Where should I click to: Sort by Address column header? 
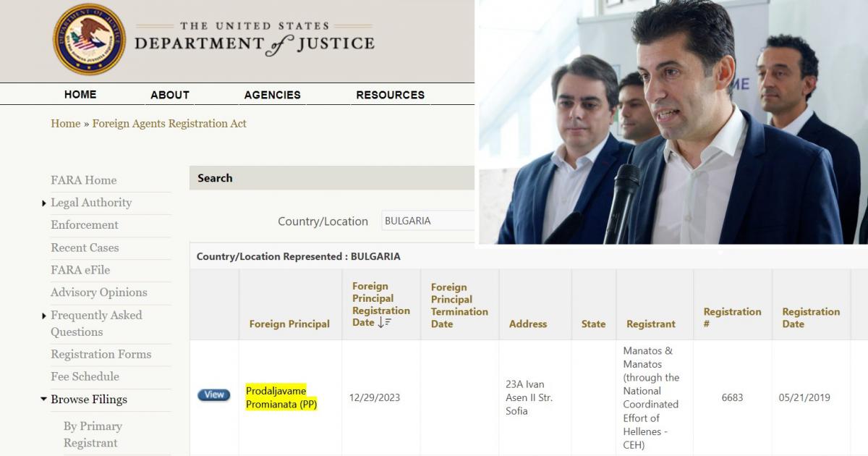[528, 324]
